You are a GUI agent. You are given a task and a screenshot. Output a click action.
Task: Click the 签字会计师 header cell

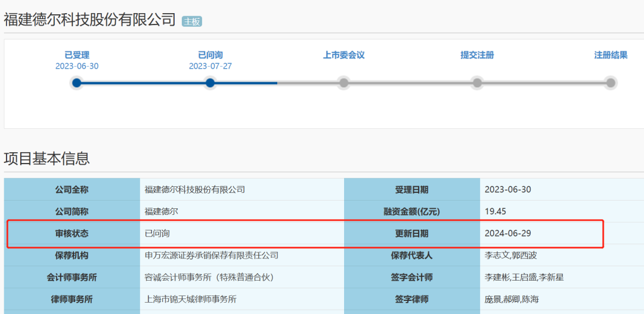click(x=412, y=278)
